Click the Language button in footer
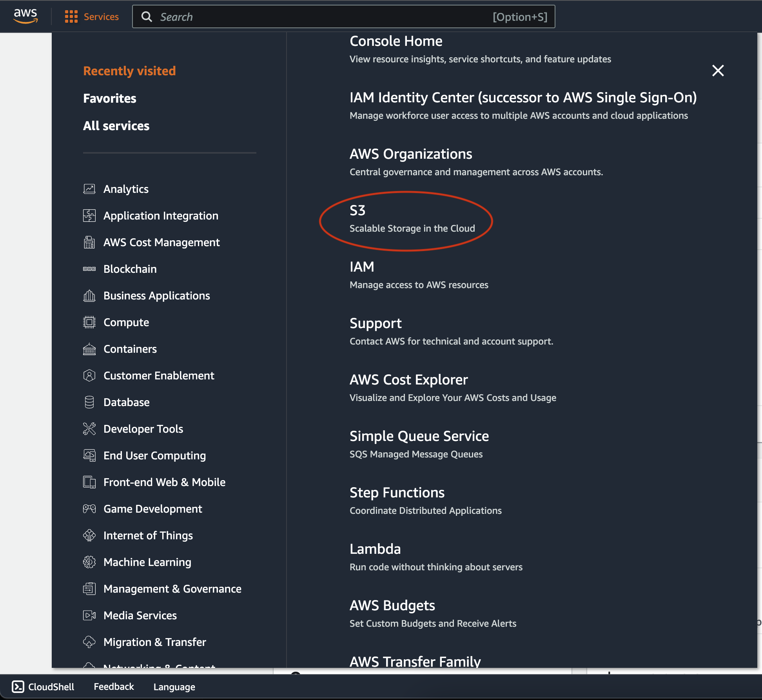The width and height of the screenshot is (762, 700). (174, 687)
